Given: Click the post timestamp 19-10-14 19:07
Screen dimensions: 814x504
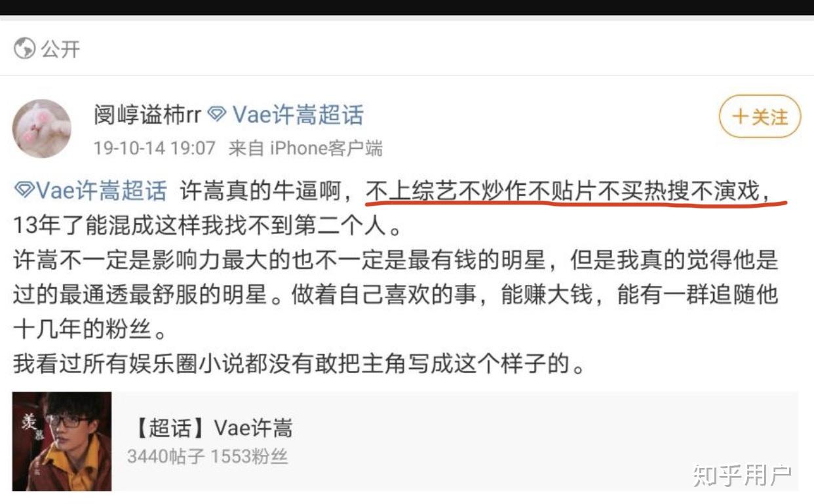Looking at the screenshot, I should click(x=155, y=147).
